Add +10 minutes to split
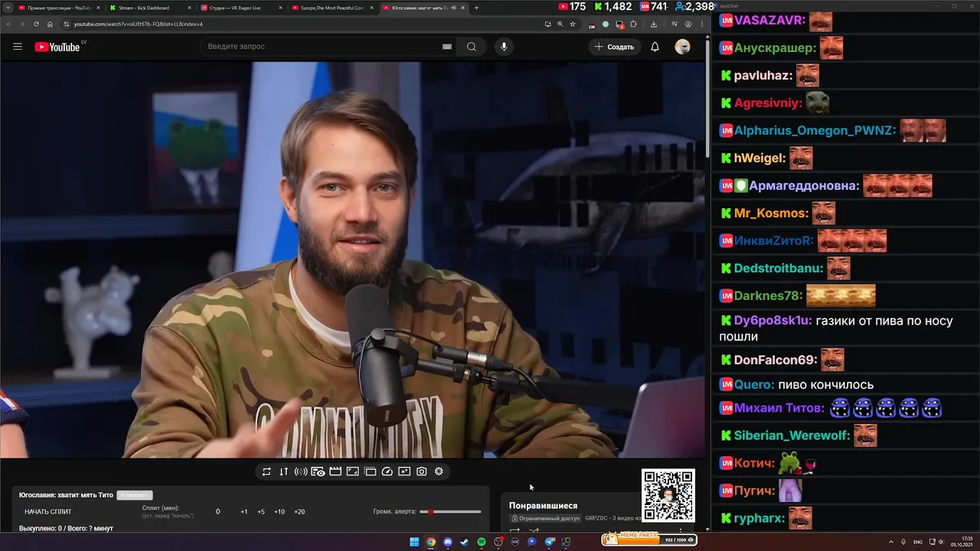 (x=279, y=511)
